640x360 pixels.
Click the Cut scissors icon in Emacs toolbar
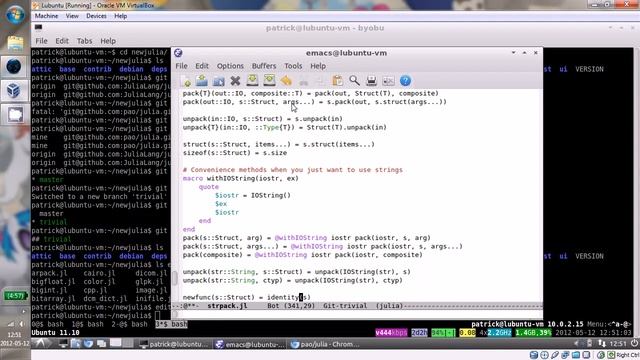pos(303,81)
